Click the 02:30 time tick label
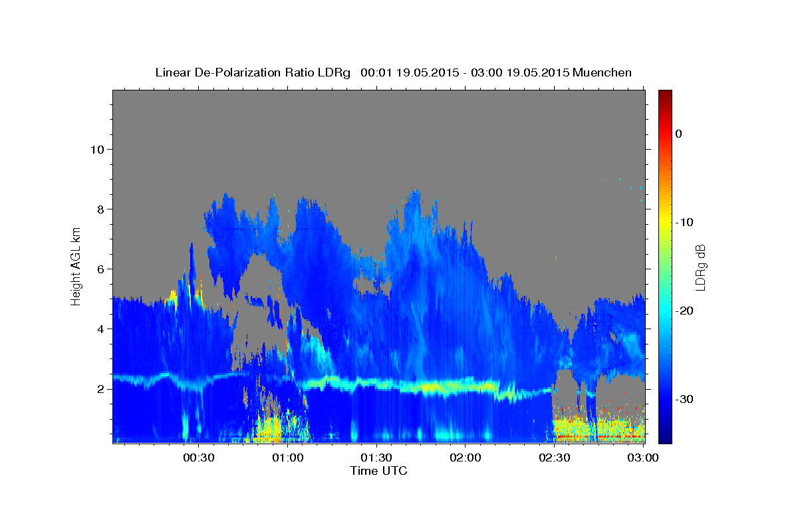The image size is (798, 532). click(555, 458)
